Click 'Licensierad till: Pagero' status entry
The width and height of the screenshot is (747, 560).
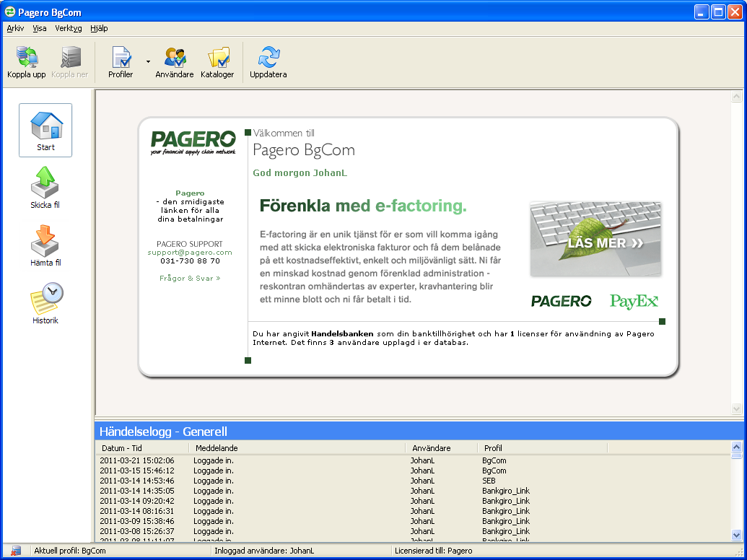pos(434,551)
